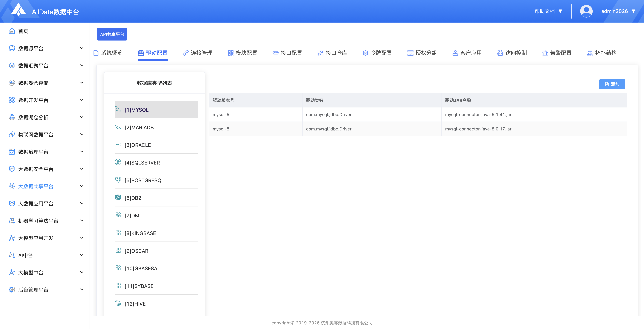644x329 pixels.
Task: Click mysql-connector-java-8.0.17.jar cell
Action: click(x=534, y=129)
